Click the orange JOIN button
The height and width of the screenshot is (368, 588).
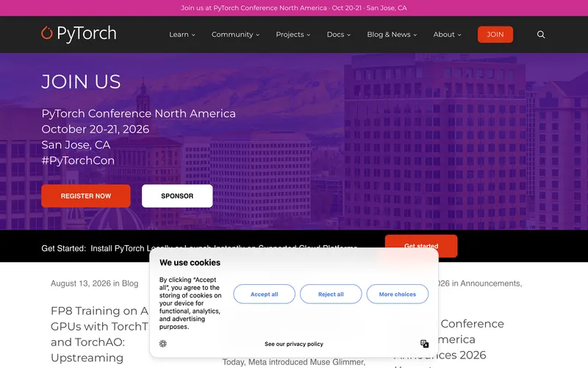pyautogui.click(x=495, y=35)
